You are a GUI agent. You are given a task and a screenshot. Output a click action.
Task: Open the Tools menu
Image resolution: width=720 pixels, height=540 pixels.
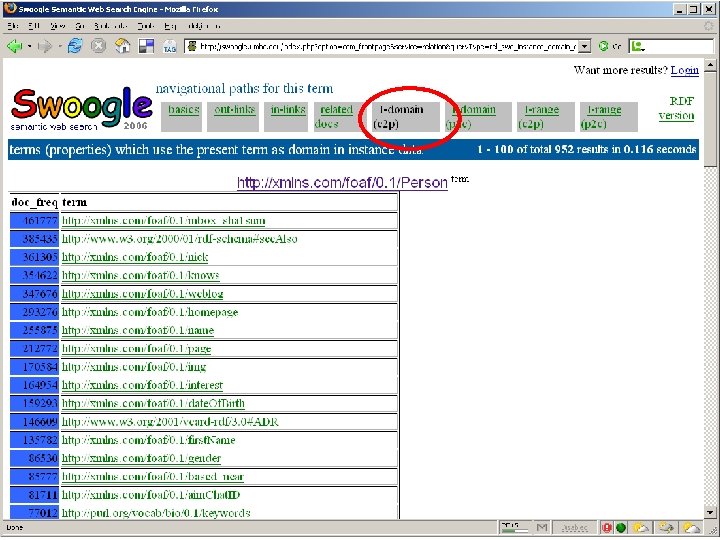click(146, 26)
